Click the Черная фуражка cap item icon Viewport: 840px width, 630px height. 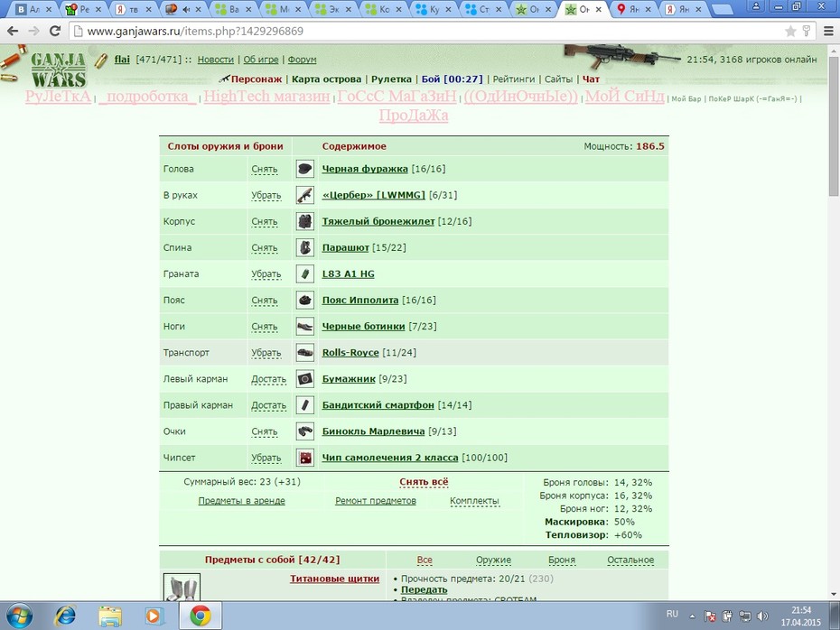304,169
